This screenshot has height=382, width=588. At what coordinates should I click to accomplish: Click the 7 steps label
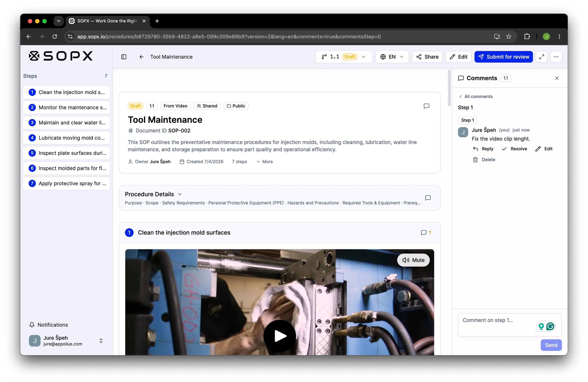tap(239, 162)
